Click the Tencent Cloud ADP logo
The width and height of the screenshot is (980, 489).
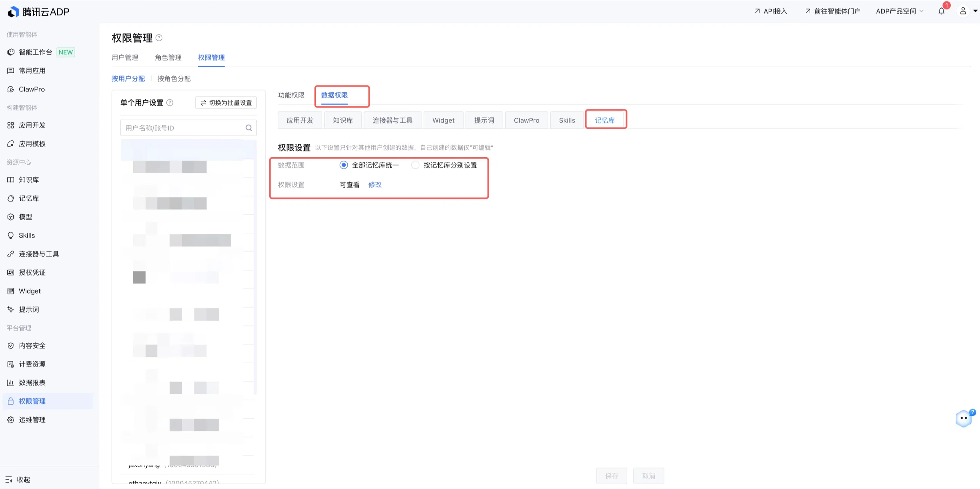[39, 12]
